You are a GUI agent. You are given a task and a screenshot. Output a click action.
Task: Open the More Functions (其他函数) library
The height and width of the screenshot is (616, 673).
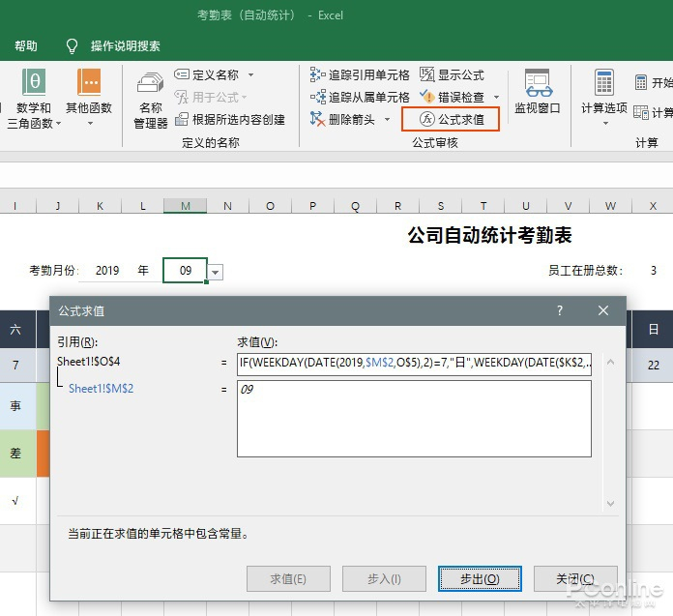pos(89,99)
